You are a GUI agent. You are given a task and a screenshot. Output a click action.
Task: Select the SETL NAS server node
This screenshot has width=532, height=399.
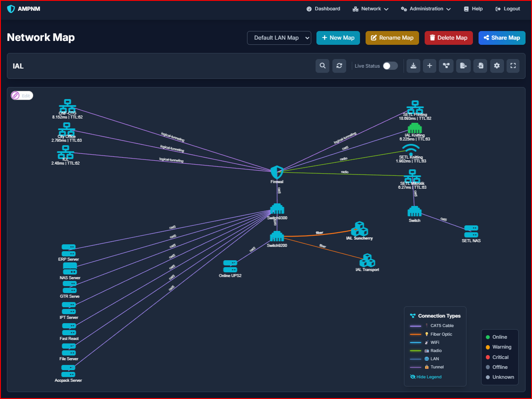point(471,231)
